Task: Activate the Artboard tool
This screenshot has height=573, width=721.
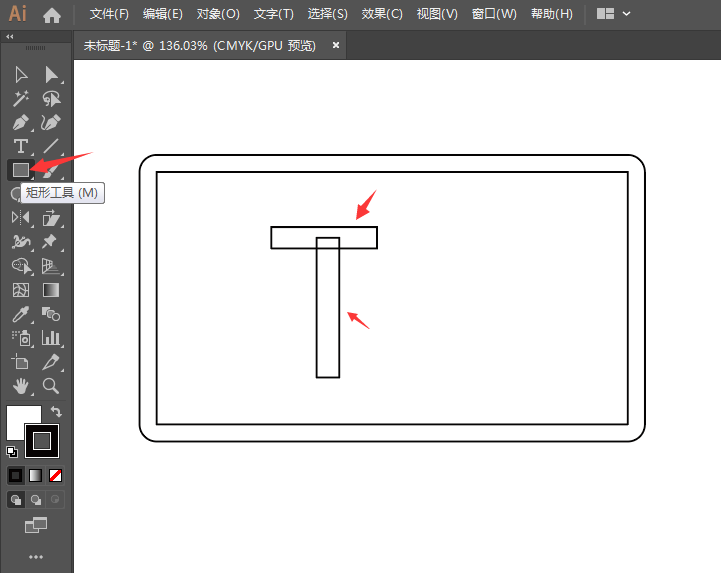Action: pos(21,362)
